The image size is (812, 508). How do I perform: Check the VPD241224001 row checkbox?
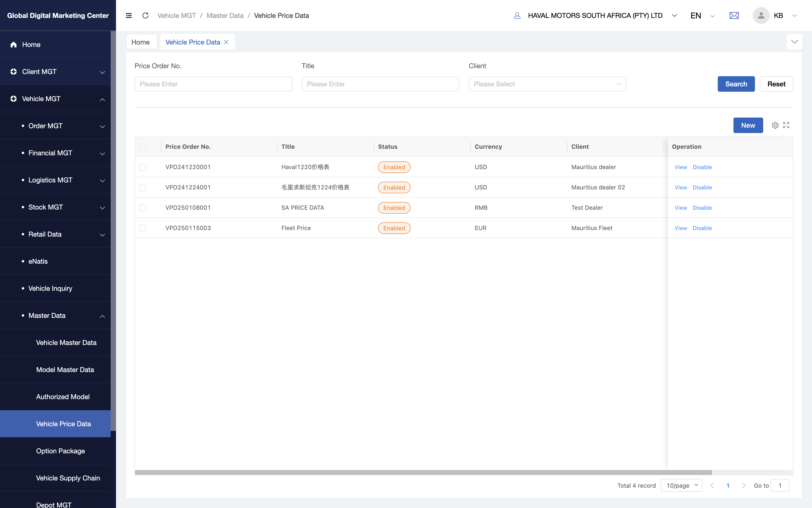pyautogui.click(x=143, y=187)
